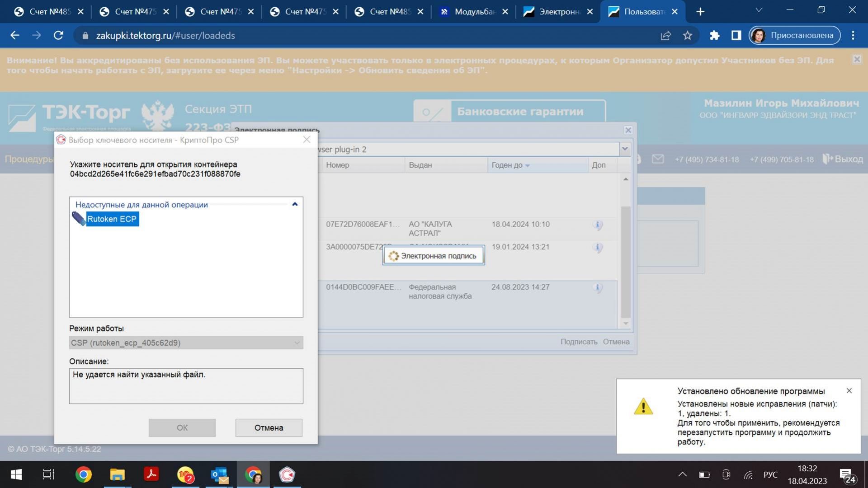Open Wi-Fi network settings in the tray

[x=748, y=474]
